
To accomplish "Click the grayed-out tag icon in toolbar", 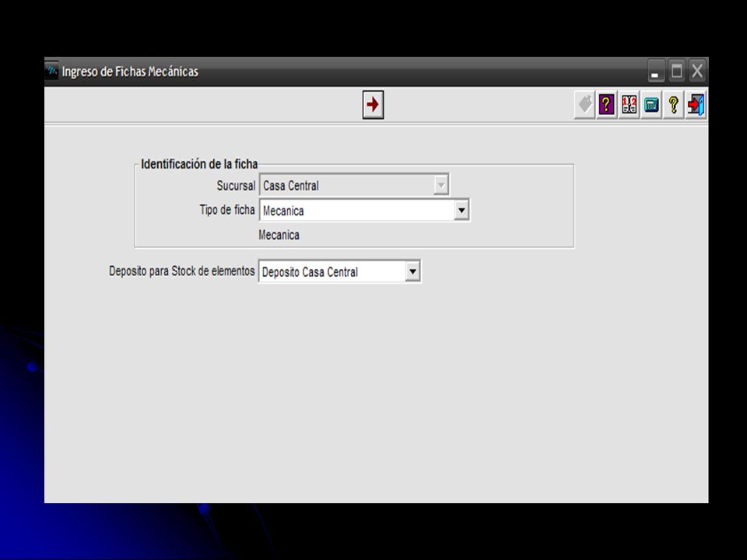I will coord(584,104).
